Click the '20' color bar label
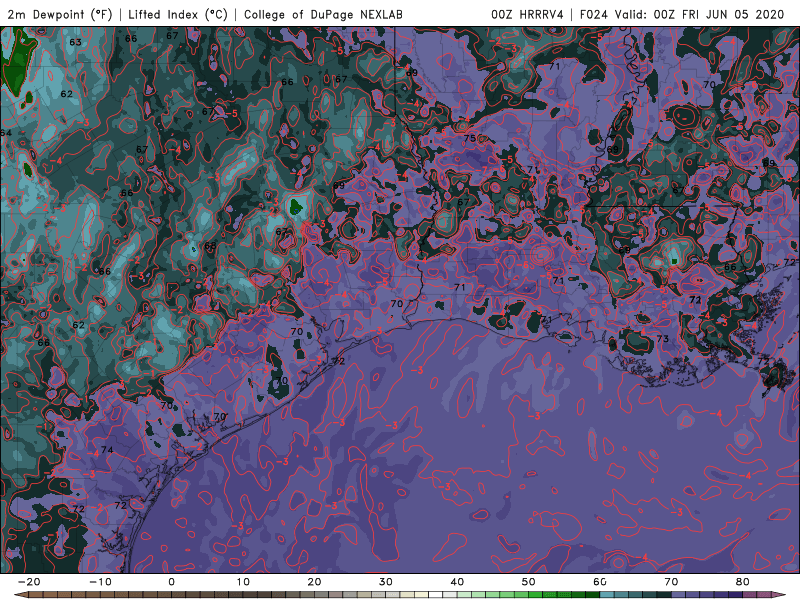 (x=314, y=582)
